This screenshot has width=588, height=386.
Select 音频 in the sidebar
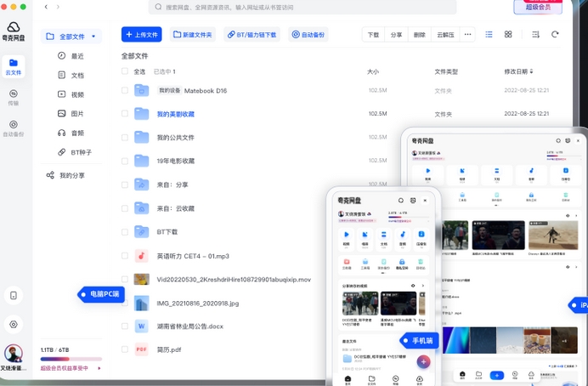(71, 133)
